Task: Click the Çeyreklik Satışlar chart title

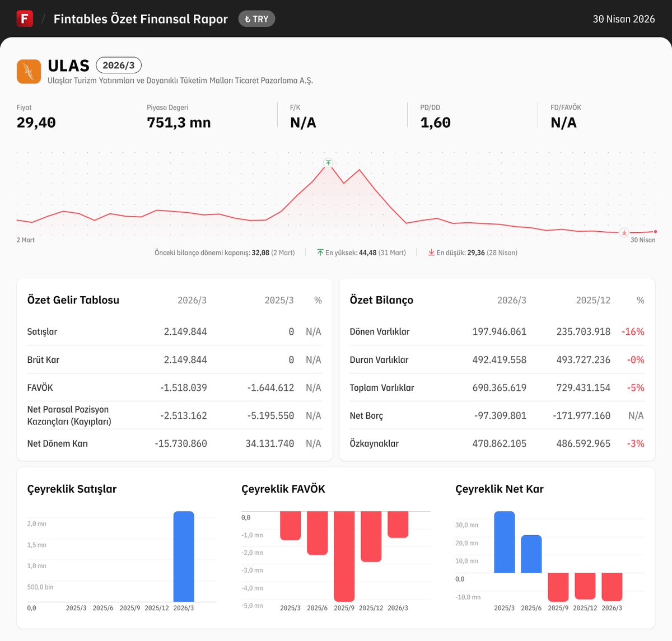Action: 72,489
